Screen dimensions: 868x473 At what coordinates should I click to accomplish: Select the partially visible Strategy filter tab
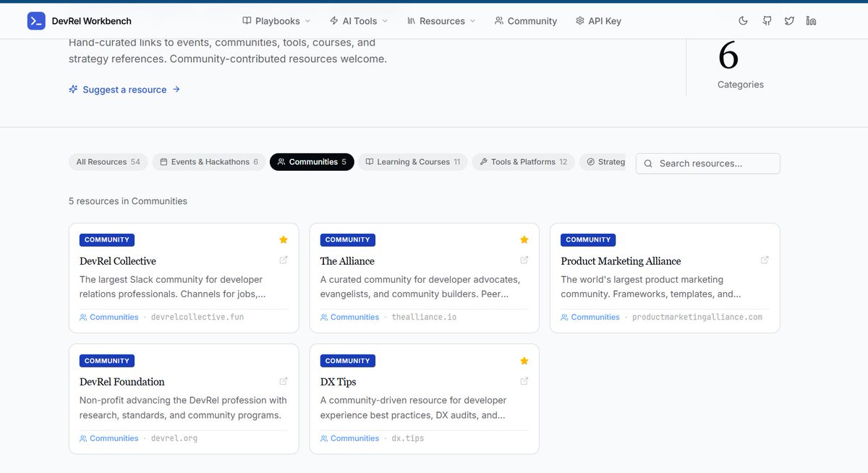(x=603, y=162)
